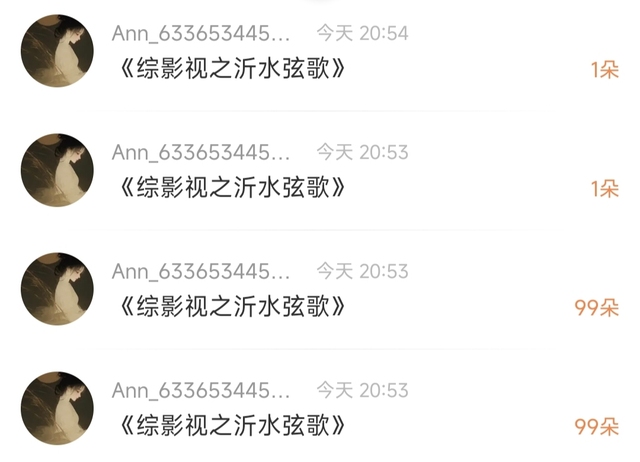
Task: Open avatar of the last 99朵 entry
Action: [57, 408]
